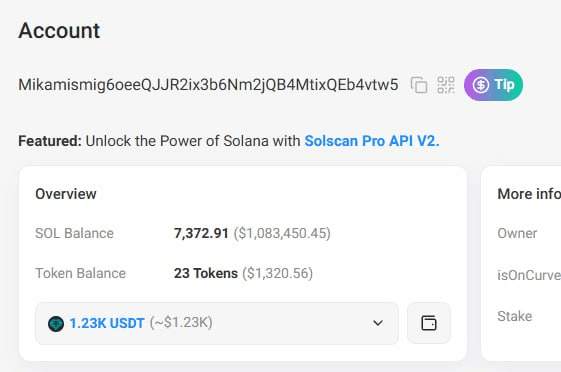
Task: Select the Mikamismig6oee account address text
Action: point(208,85)
